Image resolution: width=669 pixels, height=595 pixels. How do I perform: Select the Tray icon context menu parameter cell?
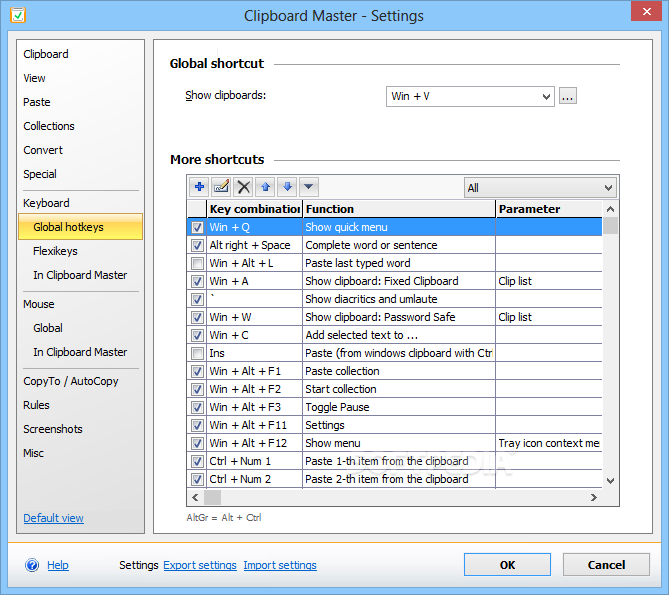tap(549, 443)
